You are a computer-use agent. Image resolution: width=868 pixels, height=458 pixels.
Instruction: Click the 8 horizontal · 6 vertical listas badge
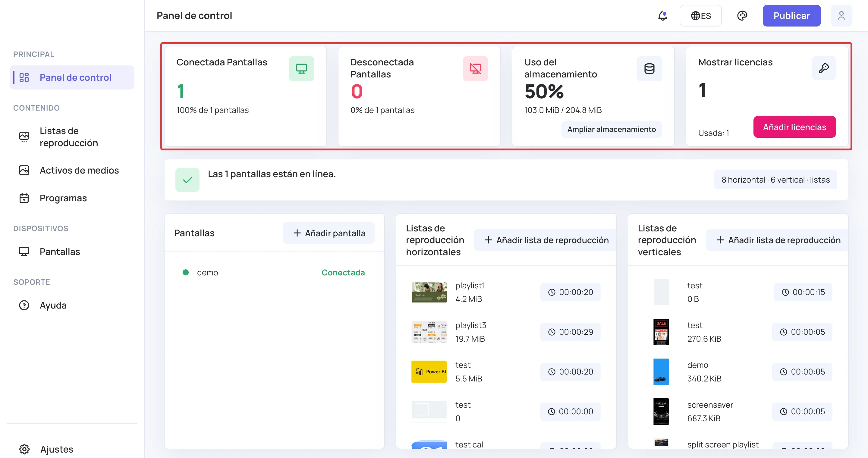[x=776, y=180]
